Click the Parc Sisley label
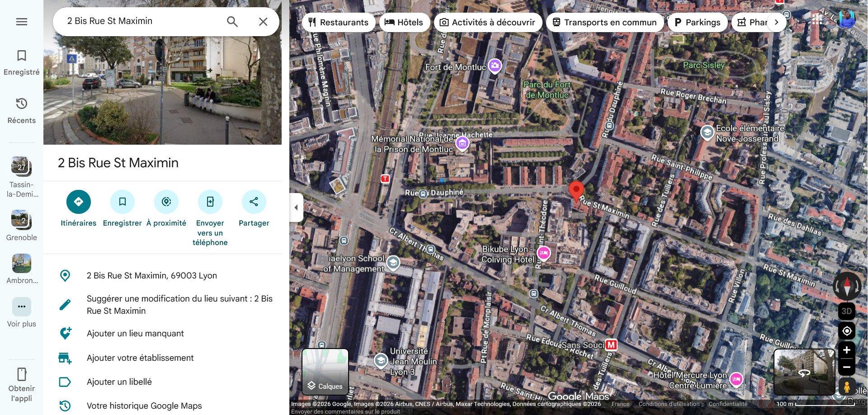Viewport: 868px width, 415px height. [704, 65]
